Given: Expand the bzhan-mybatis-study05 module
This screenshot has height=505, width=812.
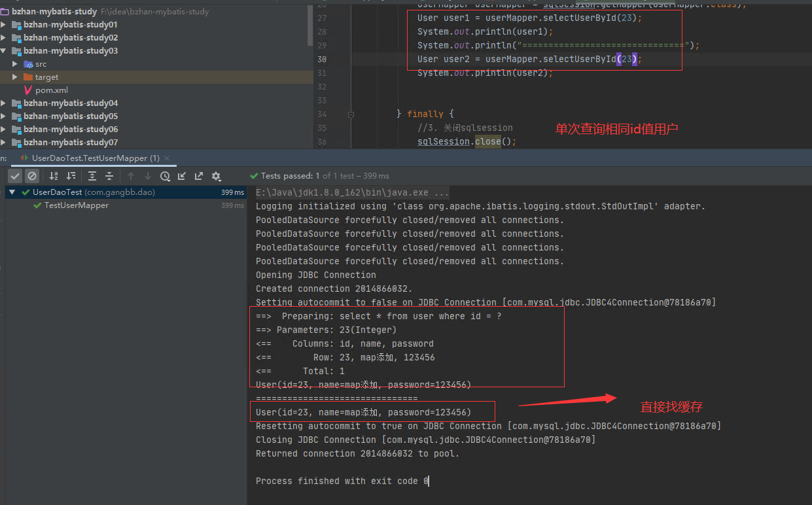Looking at the screenshot, I should [x=4, y=116].
